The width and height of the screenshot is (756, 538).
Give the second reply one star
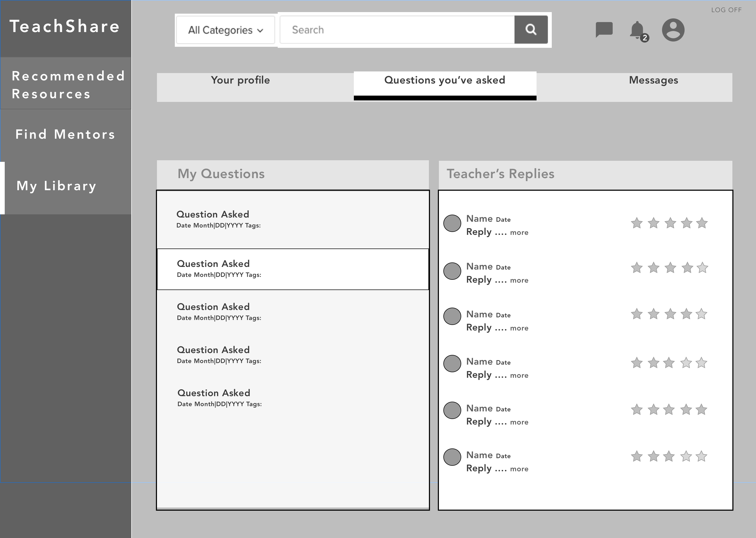pyautogui.click(x=637, y=268)
